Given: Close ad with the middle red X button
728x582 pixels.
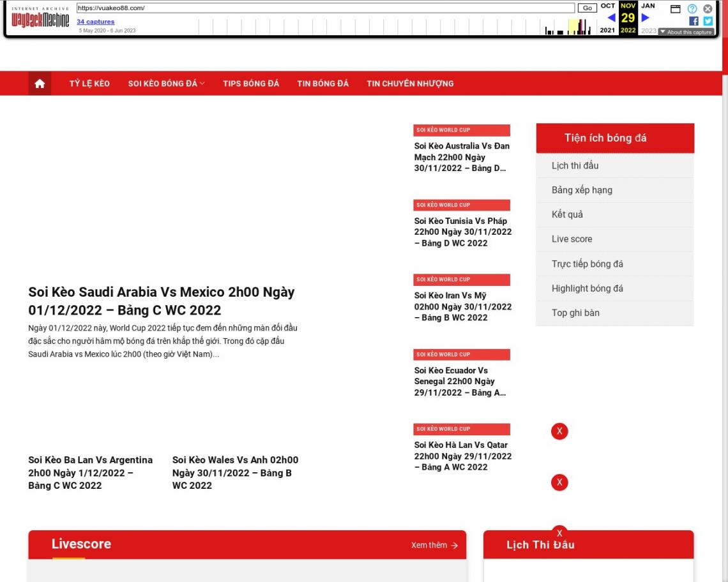Looking at the screenshot, I should [559, 482].
